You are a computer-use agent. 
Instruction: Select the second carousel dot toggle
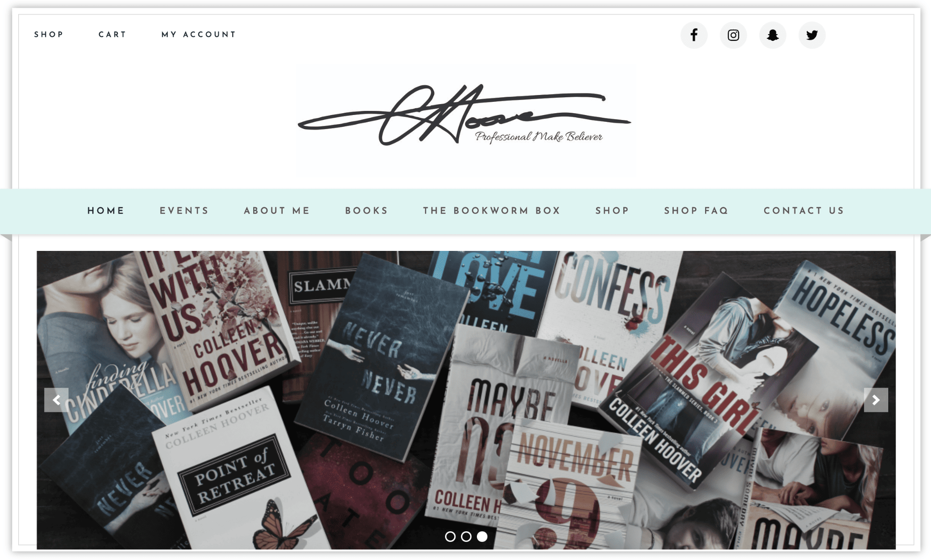(x=466, y=536)
